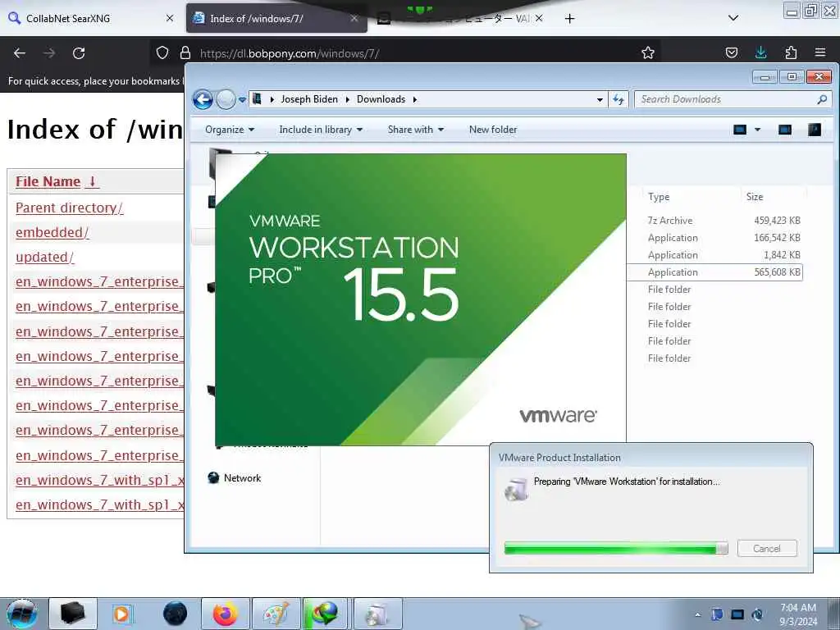
Task: Reload the Firefox page
Action: (79, 53)
